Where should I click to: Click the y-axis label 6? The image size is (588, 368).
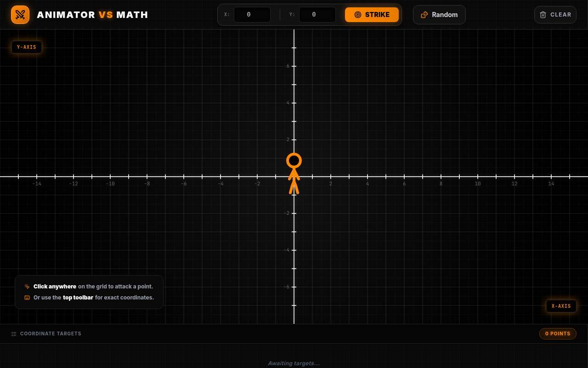point(288,66)
